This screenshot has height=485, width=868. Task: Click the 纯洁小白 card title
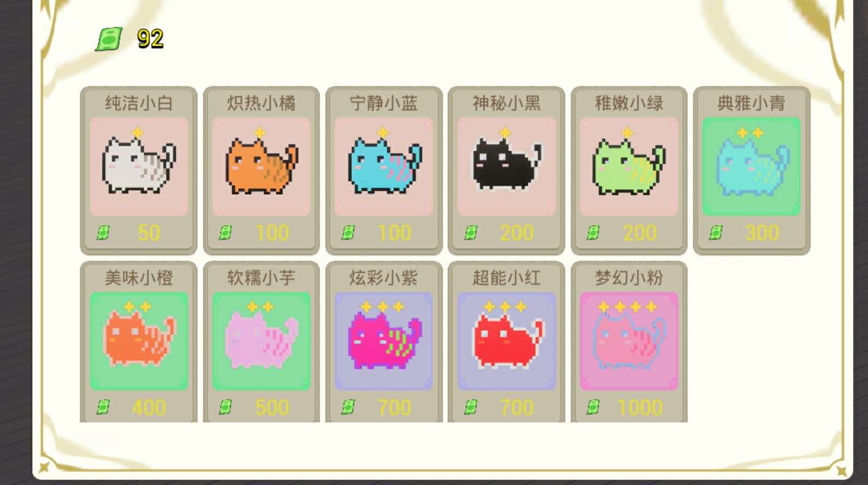point(139,103)
